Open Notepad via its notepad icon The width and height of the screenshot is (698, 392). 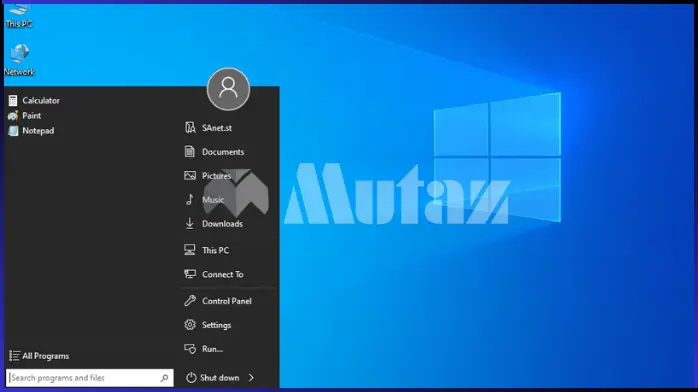pyautogui.click(x=13, y=131)
